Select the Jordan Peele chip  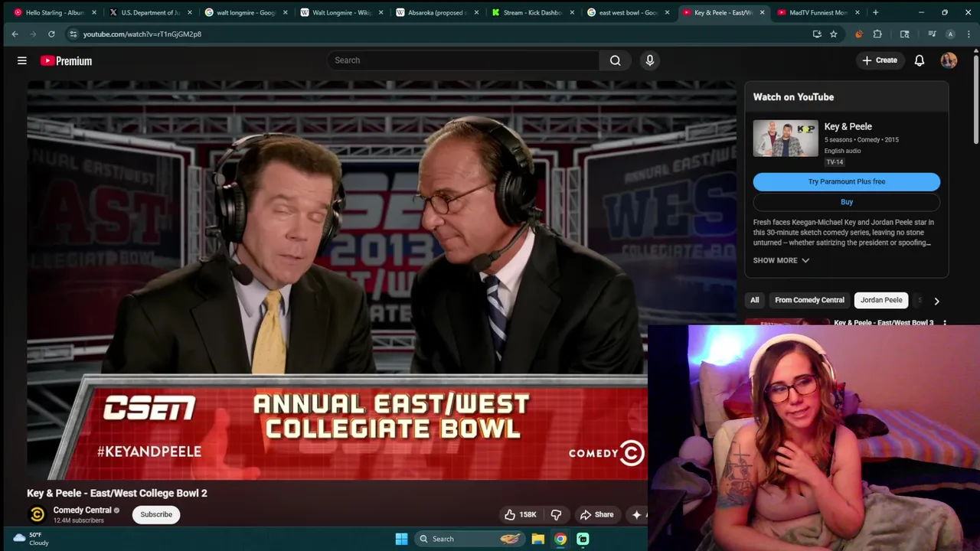(x=881, y=300)
